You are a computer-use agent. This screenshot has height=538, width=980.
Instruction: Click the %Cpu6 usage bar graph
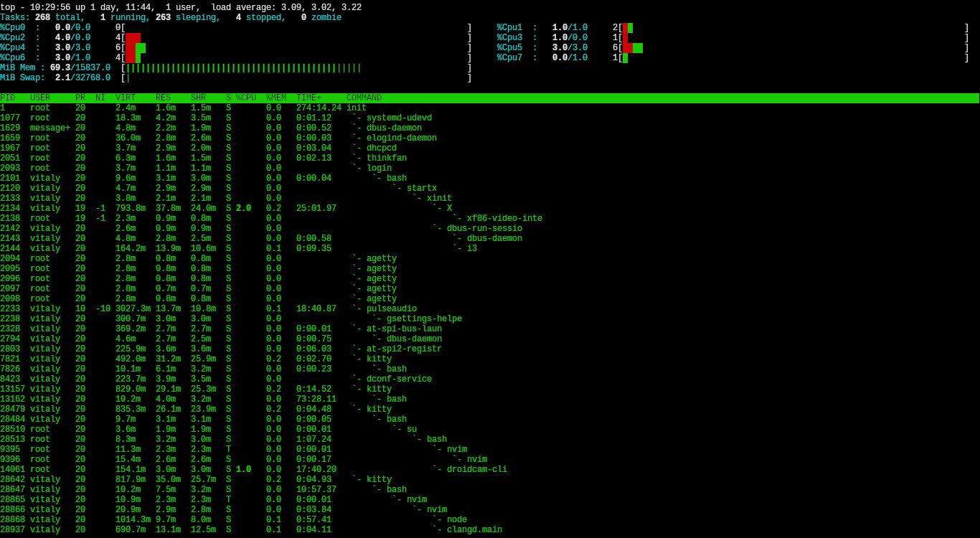(131, 58)
